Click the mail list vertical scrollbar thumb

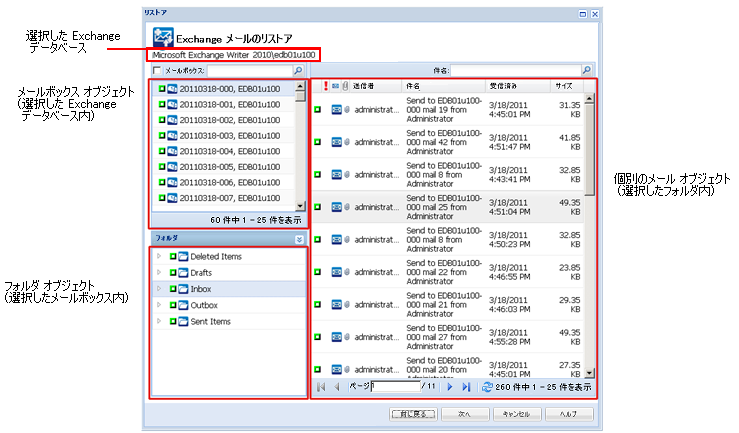tap(590, 150)
